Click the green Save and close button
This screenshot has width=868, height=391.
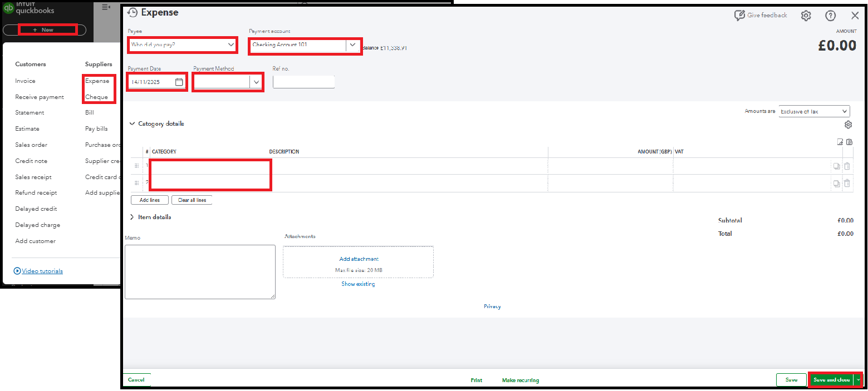click(x=831, y=380)
